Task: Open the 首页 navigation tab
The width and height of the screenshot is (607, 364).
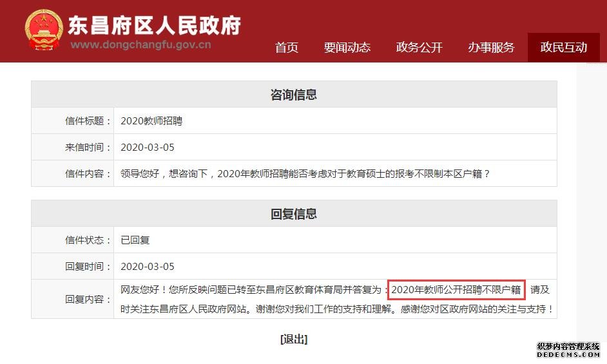Action: (x=287, y=47)
